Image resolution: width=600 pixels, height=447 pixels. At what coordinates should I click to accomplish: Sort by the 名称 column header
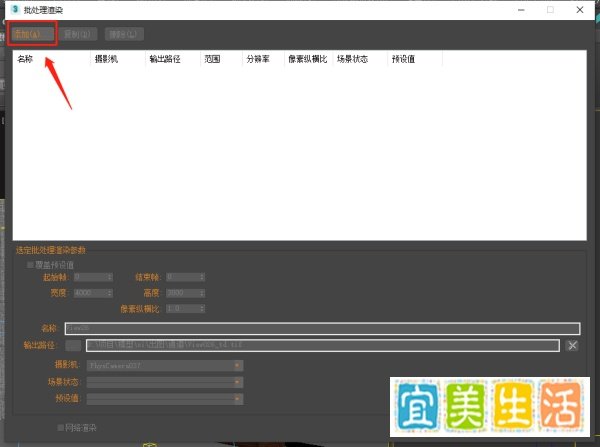[25, 59]
